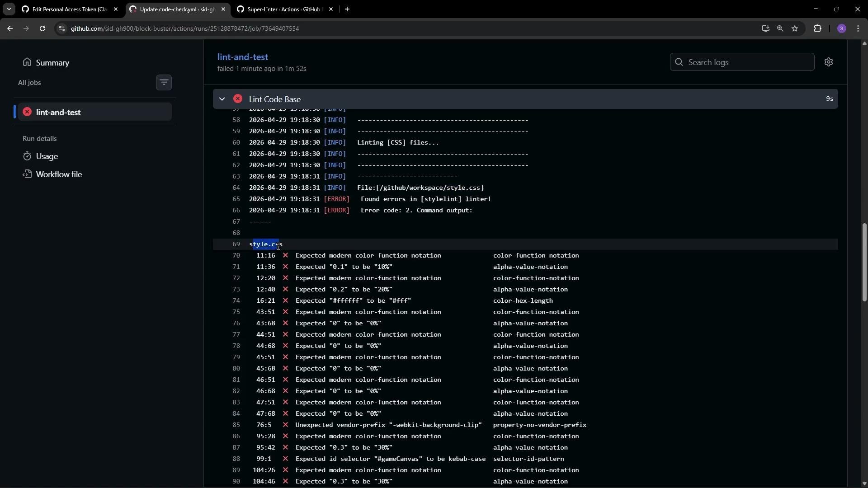The height and width of the screenshot is (488, 868).
Task: Click 'File:[/github/workspace/style.css]' log text
Action: (x=420, y=188)
